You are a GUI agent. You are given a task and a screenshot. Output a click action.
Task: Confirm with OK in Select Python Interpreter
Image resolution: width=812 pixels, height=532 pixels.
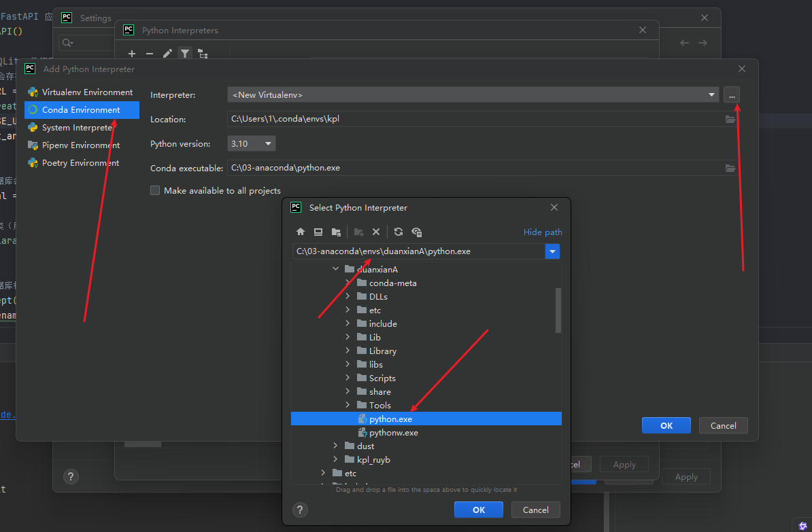[479, 510]
